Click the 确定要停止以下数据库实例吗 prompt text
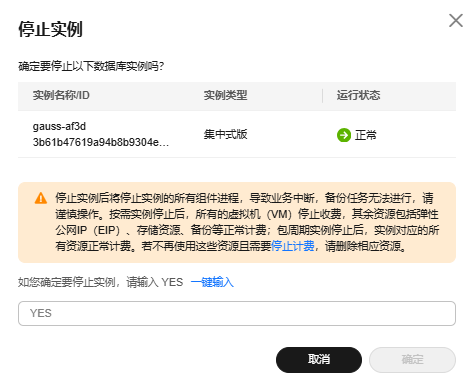The height and width of the screenshot is (390, 475). point(91,66)
